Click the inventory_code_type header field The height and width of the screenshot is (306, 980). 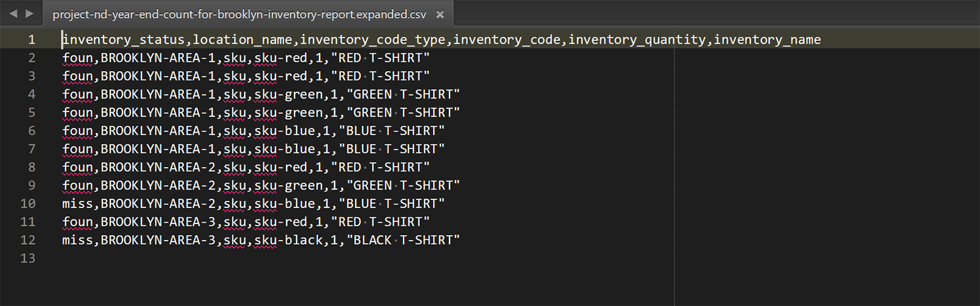(x=372, y=40)
